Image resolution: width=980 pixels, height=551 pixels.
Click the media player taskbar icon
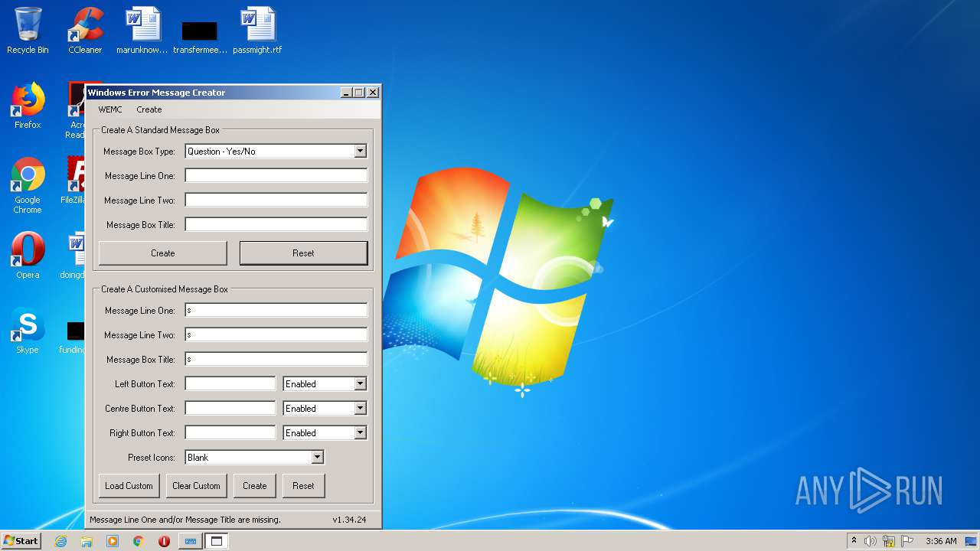pyautogui.click(x=113, y=541)
